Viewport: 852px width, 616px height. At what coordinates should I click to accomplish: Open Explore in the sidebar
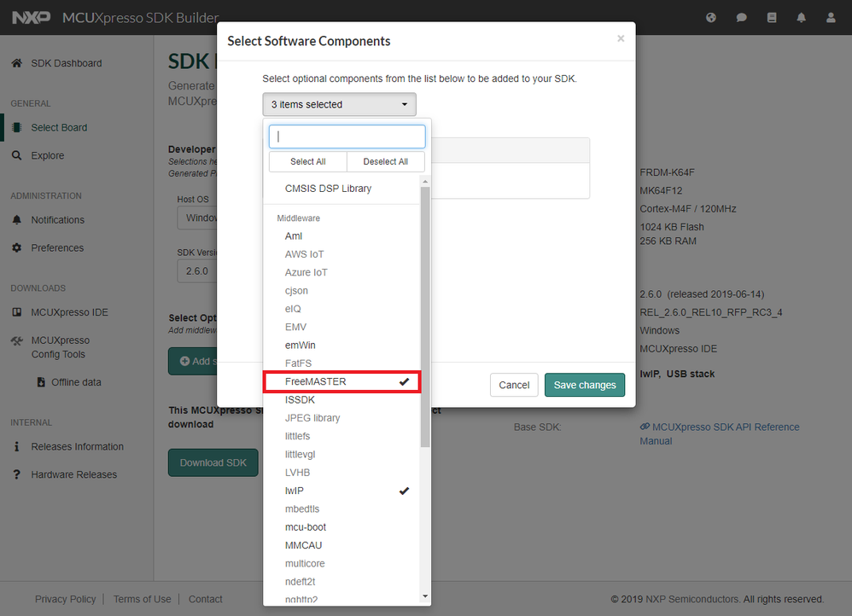coord(47,155)
